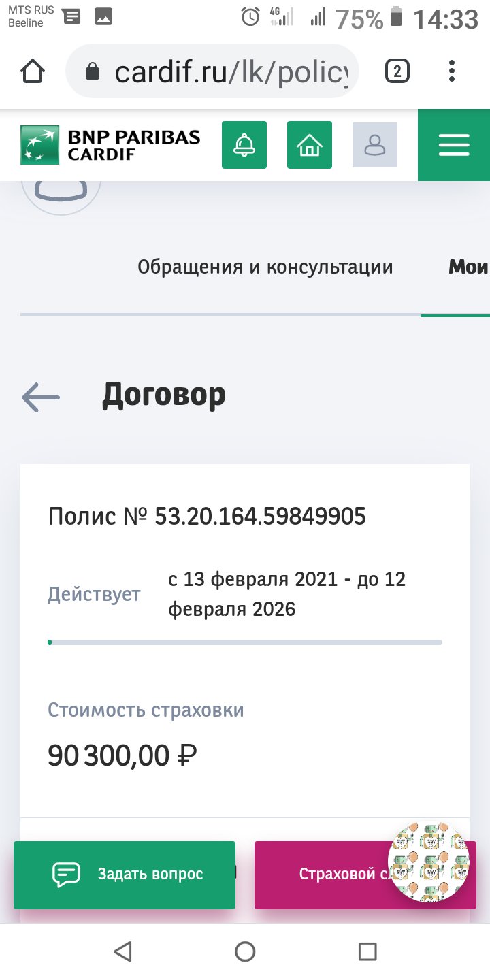Tap policy number 53.20.164.59849905
Image resolution: width=490 pixels, height=980 pixels.
coord(261,517)
